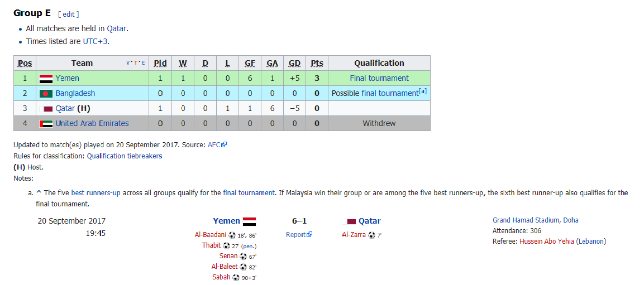Image resolution: width=644 pixels, height=285 pixels.
Task: Click the caret back-link of note a
Action: (x=39, y=192)
